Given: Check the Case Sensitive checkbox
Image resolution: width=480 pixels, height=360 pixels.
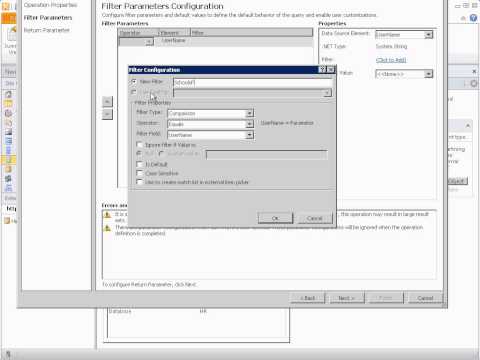Looking at the screenshot, I should (x=140, y=173).
